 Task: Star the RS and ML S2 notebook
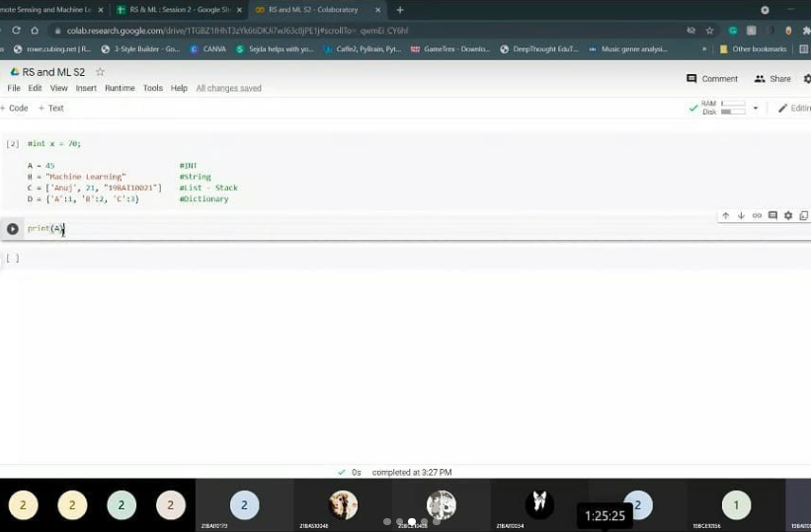click(x=101, y=72)
